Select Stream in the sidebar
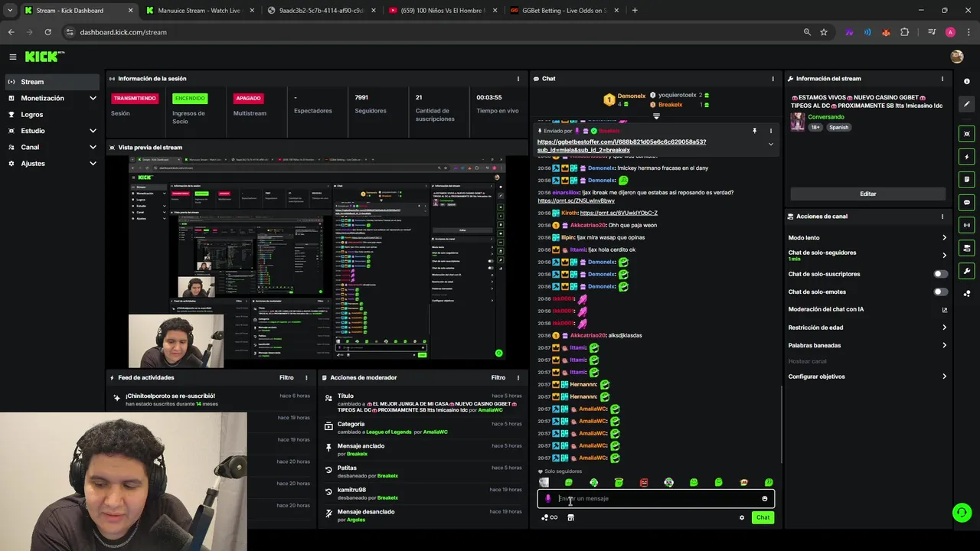Viewport: 980px width, 551px height. point(51,82)
